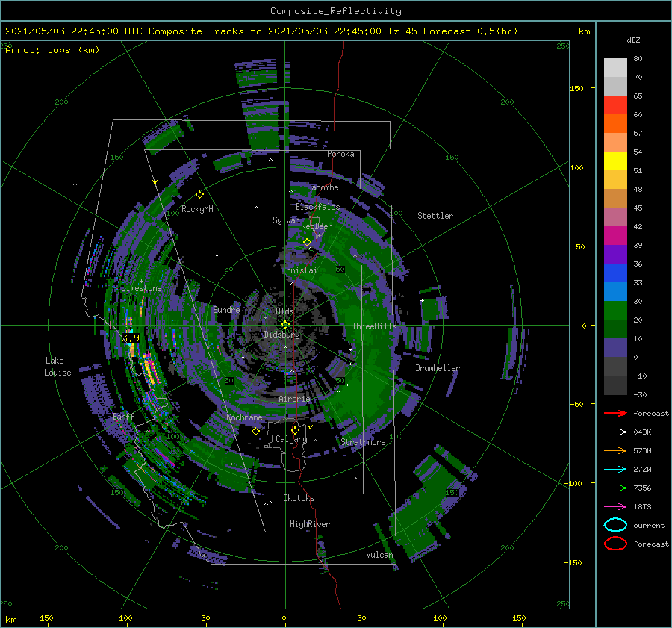
Task: Select the magenta 42-39 dBZ swatch
Action: tap(615, 236)
